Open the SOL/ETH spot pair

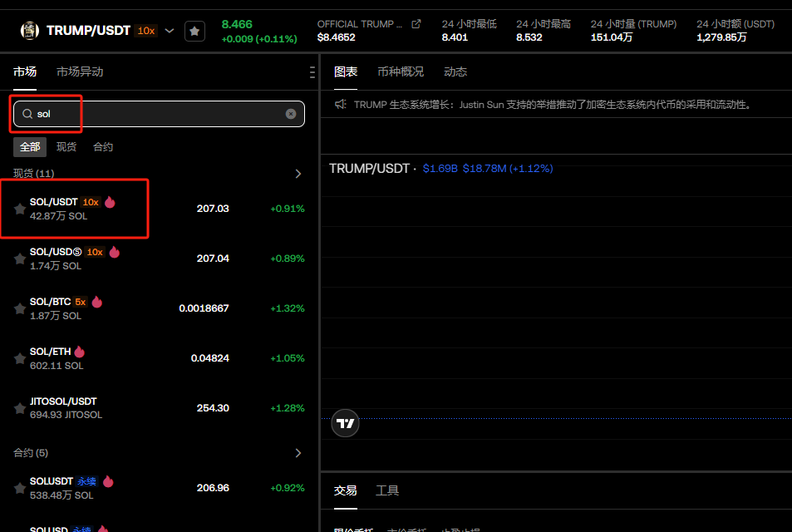tap(159, 358)
